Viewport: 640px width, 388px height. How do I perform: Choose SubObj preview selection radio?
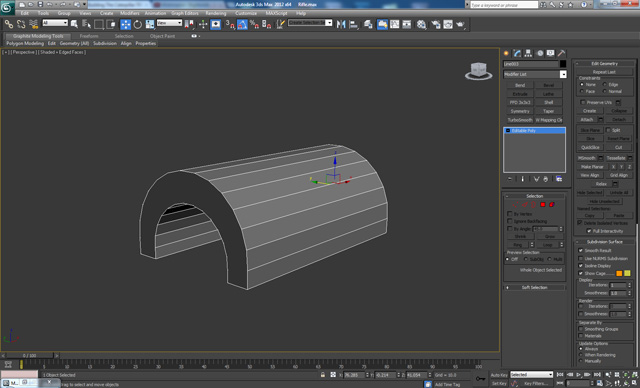tap(526, 259)
